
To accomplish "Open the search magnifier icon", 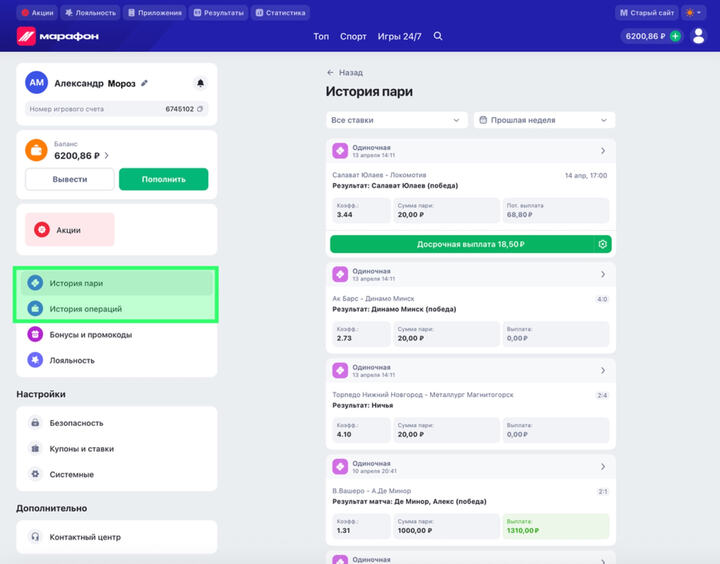I will (438, 36).
